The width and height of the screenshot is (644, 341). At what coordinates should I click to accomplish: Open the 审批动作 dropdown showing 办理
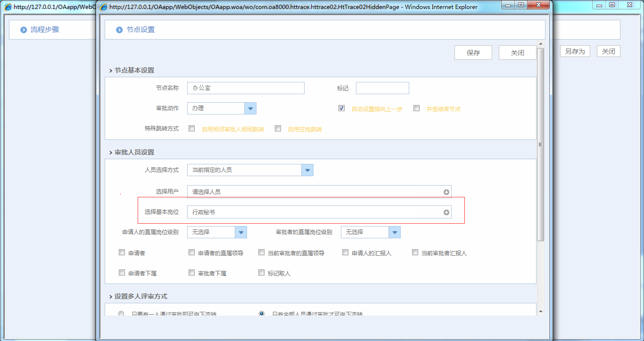(250, 108)
